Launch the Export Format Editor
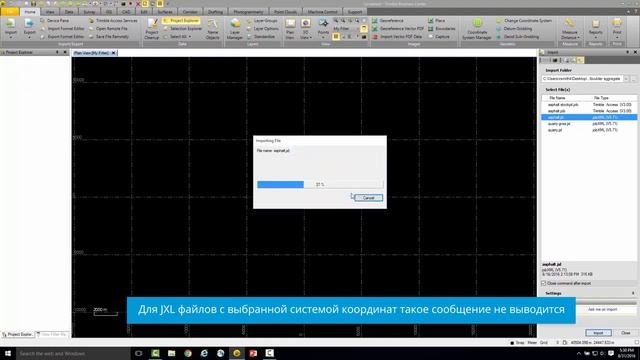This screenshot has width=640, height=360. point(62,37)
